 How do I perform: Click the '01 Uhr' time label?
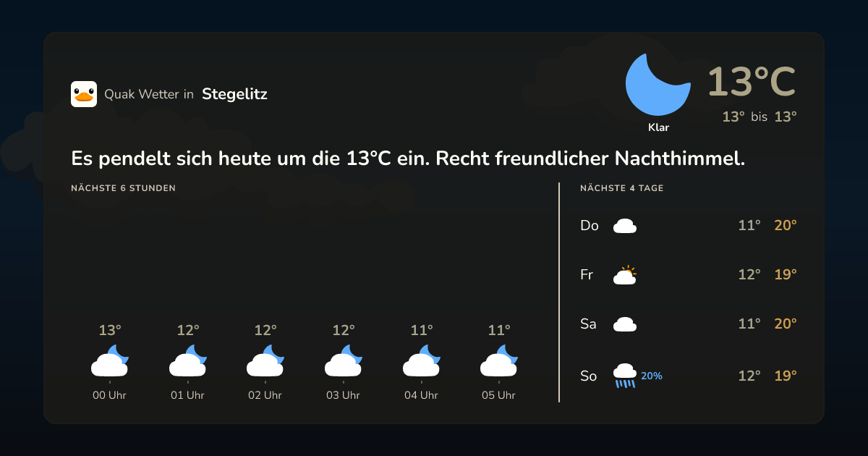pos(188,395)
